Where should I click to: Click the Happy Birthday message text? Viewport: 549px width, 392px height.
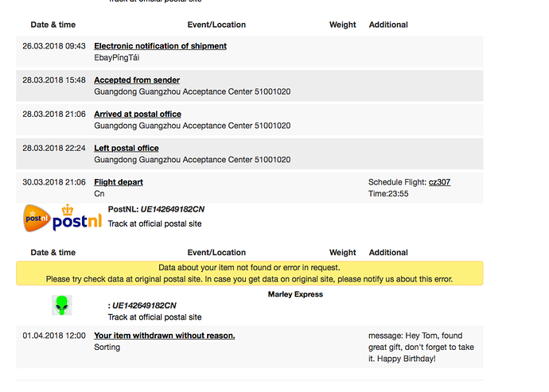click(x=421, y=347)
